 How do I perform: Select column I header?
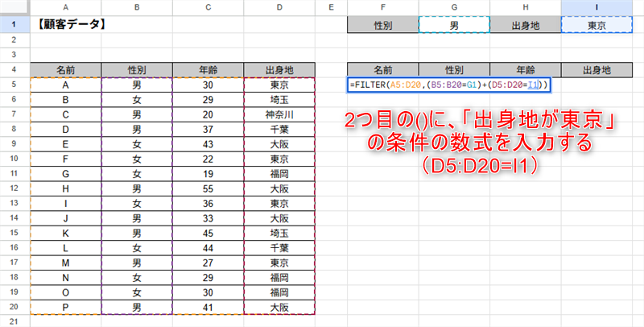click(597, 7)
